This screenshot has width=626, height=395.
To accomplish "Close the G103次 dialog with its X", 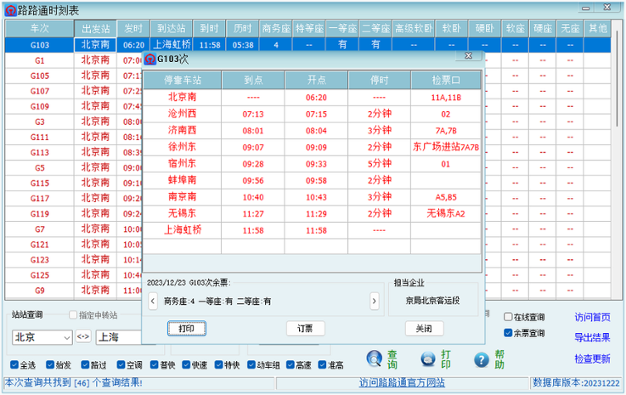I will 469,56.
